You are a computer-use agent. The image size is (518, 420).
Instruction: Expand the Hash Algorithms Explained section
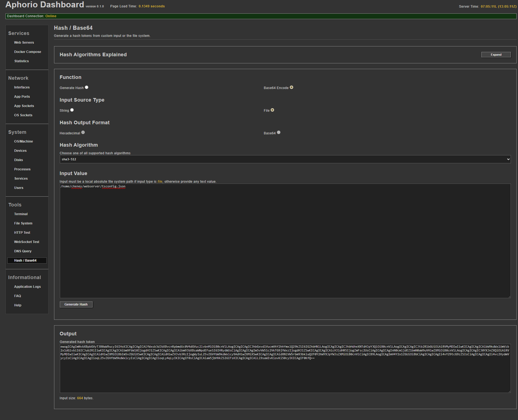[496, 55]
